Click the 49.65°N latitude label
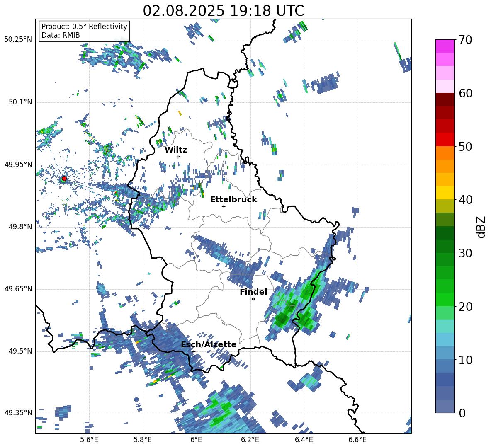Screen dimensions: 491x448 point(18,289)
